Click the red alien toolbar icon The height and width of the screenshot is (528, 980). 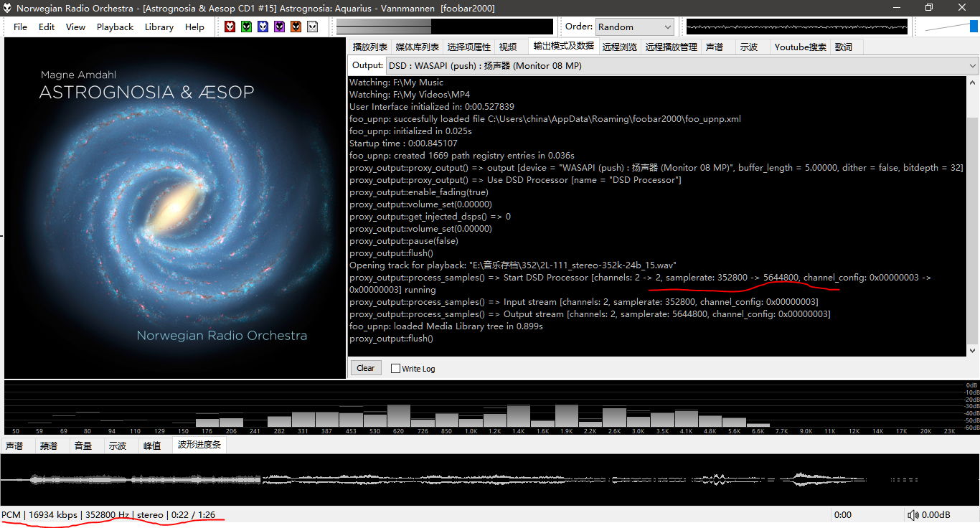[230, 27]
